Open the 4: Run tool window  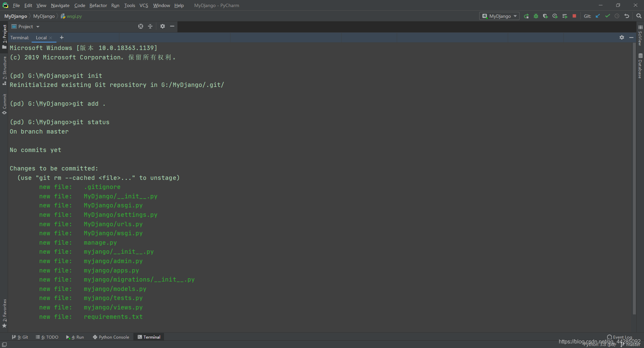coord(75,337)
